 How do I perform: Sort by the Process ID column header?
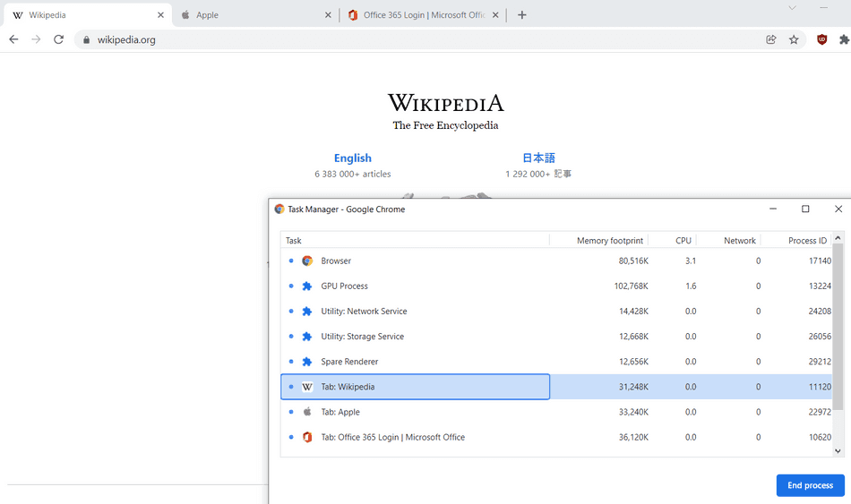[x=796, y=240]
